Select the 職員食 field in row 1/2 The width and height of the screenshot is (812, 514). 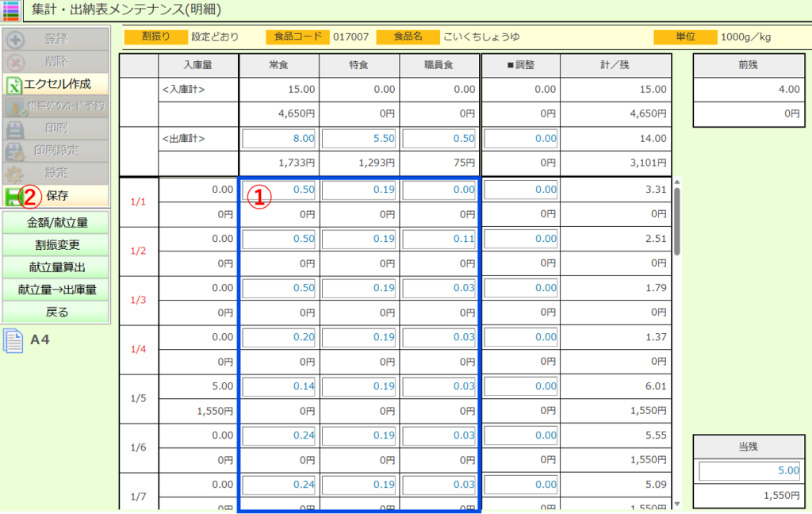click(439, 239)
